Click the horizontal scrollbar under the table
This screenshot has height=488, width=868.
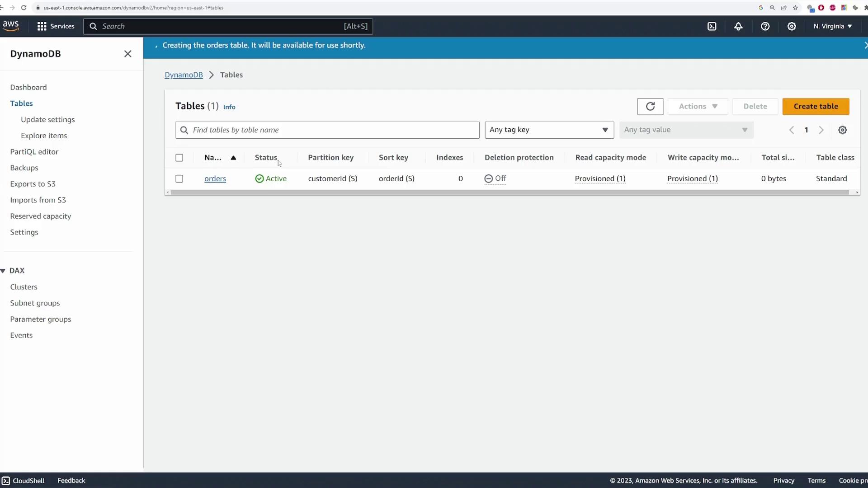click(509, 192)
